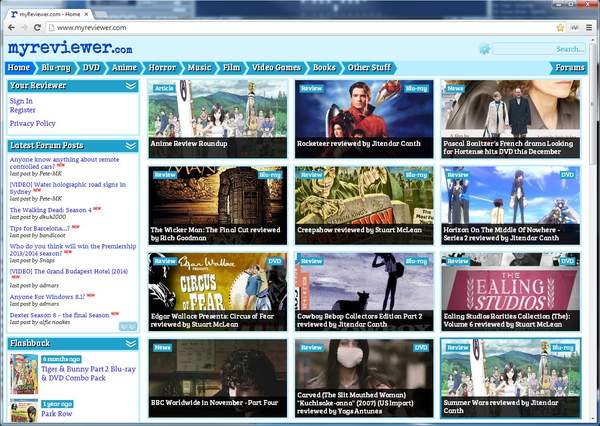Open Anime Review Roundup article card
The image size is (600, 426).
(218, 119)
